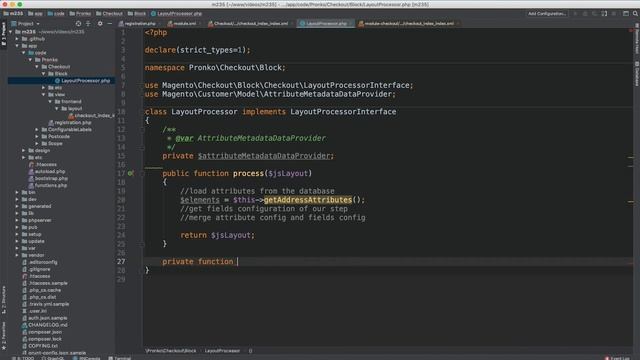Fold the process function at line 17

click(143, 173)
